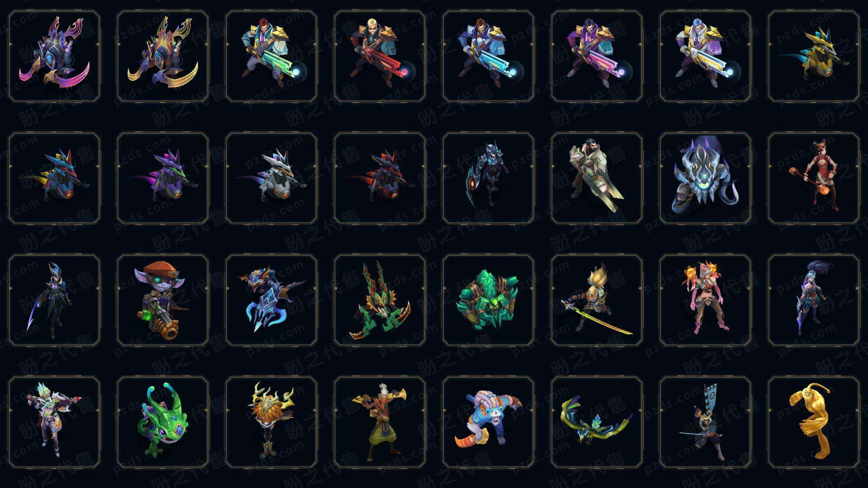Choose the white-armored crawler creature skin
The height and width of the screenshot is (488, 868).
tap(271, 178)
